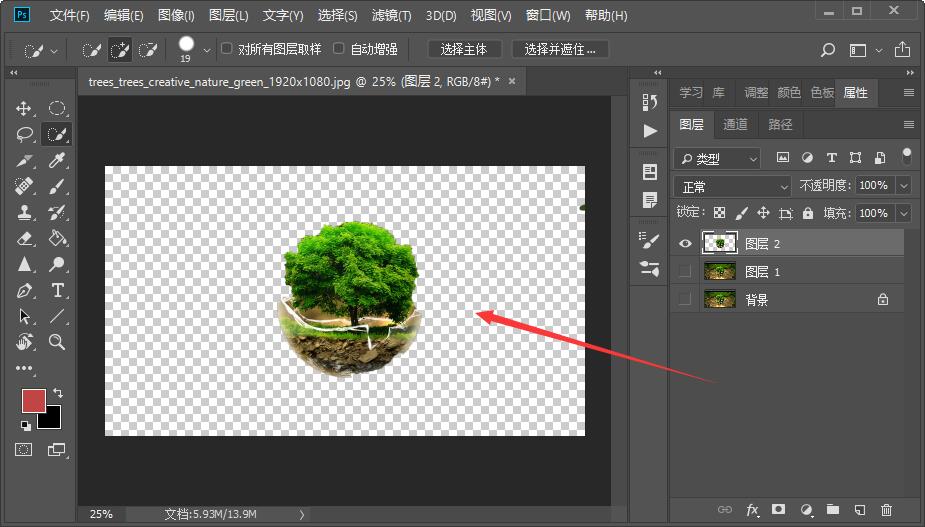Create a new layer

tap(860, 509)
